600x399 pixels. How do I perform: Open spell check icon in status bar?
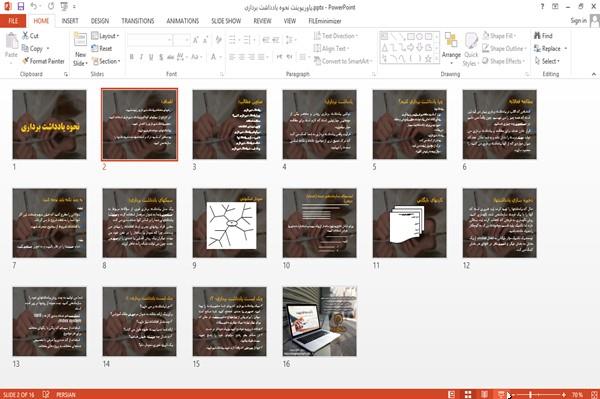46,394
